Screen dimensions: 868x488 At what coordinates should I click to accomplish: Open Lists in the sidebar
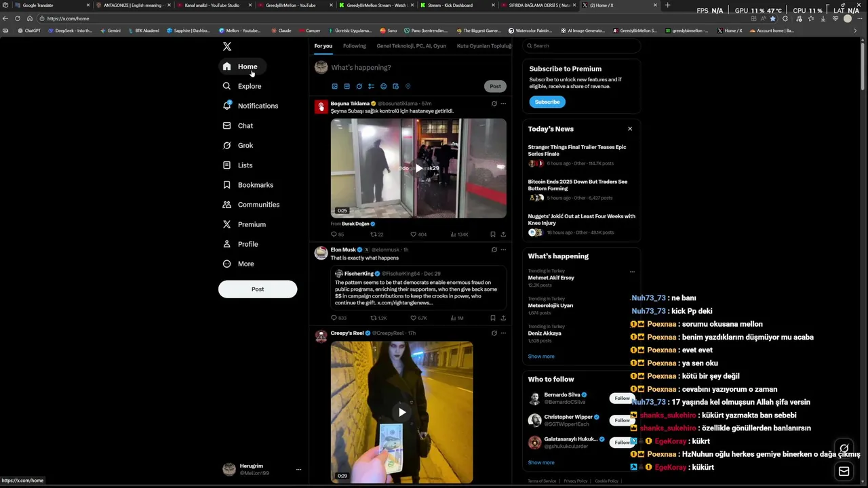coord(237,165)
